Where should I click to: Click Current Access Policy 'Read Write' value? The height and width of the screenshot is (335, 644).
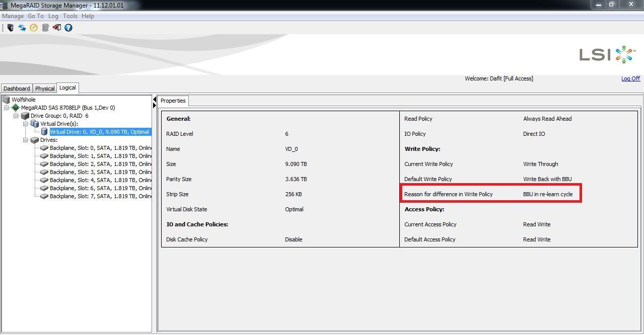click(537, 224)
